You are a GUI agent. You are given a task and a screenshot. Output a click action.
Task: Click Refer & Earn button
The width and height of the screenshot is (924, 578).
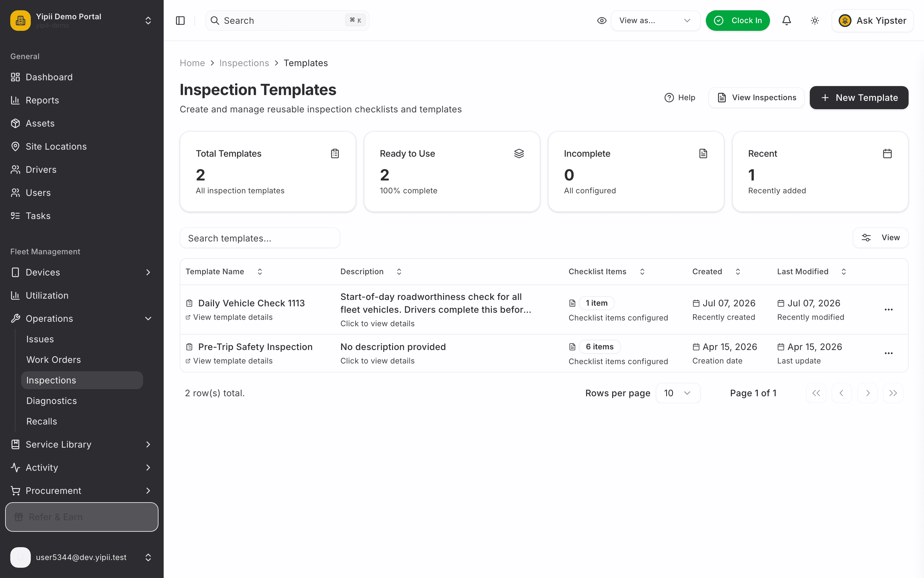pos(82,517)
